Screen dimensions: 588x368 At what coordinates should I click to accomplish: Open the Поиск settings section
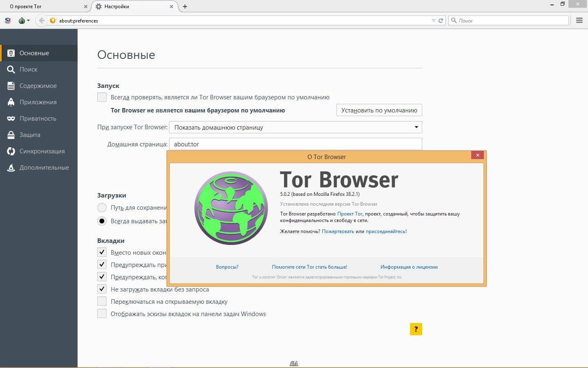39,70
